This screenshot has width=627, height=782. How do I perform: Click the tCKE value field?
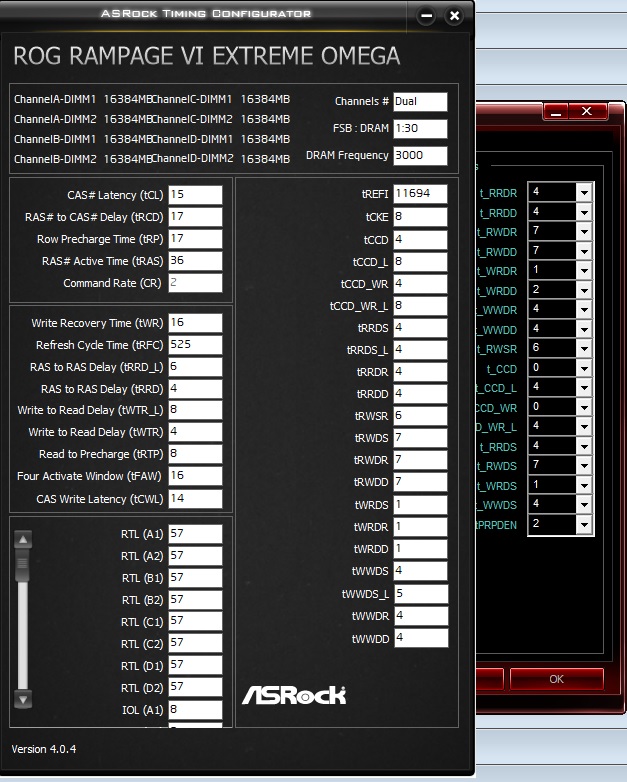[420, 216]
